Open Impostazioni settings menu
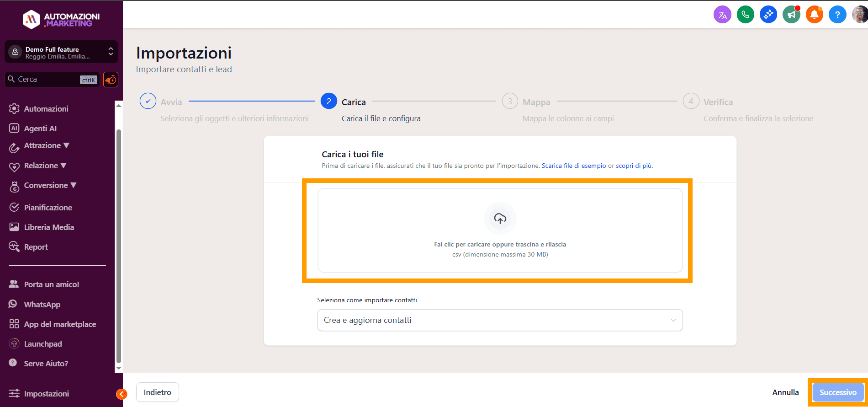The height and width of the screenshot is (407, 868). 46,394
